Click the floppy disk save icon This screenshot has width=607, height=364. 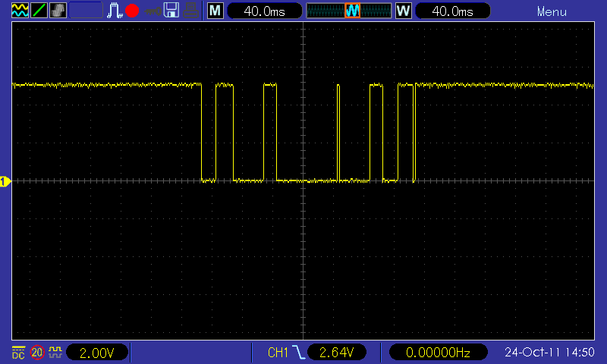[x=171, y=11]
